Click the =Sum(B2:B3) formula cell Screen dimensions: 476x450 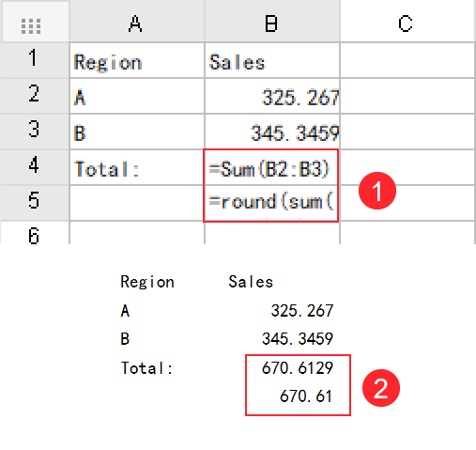point(271,167)
